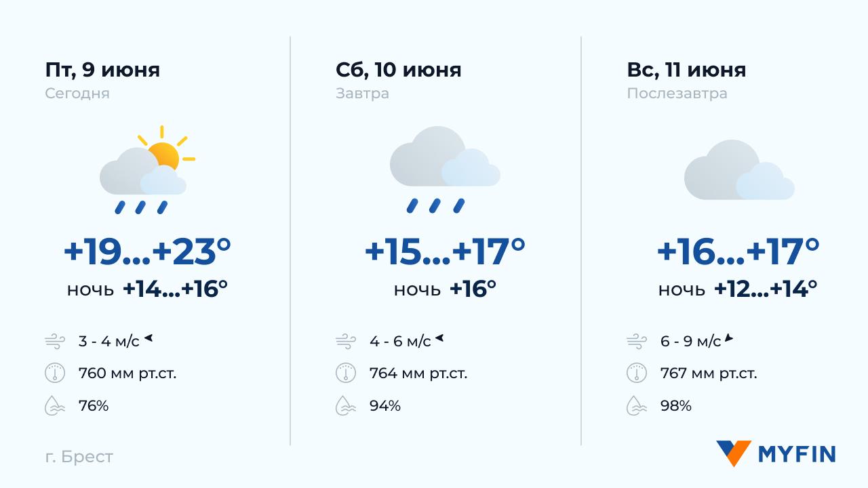The height and width of the screenshot is (488, 868).
Task: Click the cloudy icon for Sunday
Action: tap(738, 171)
